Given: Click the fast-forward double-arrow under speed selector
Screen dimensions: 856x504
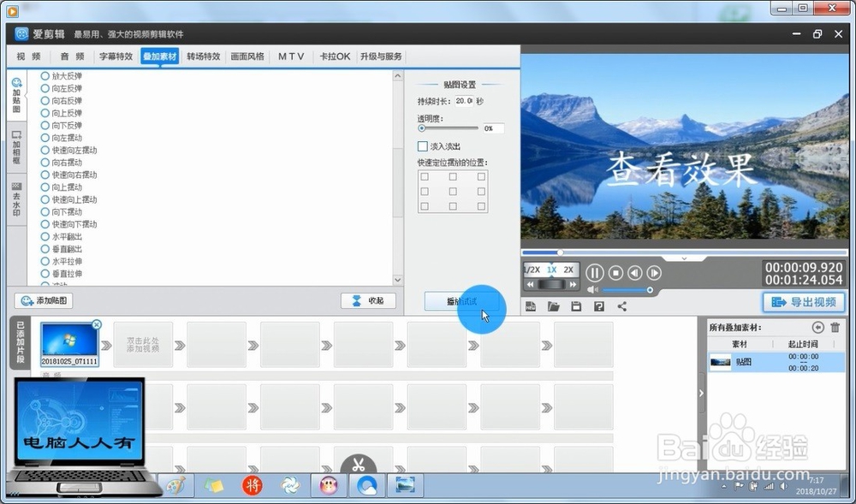Looking at the screenshot, I should pyautogui.click(x=573, y=285).
